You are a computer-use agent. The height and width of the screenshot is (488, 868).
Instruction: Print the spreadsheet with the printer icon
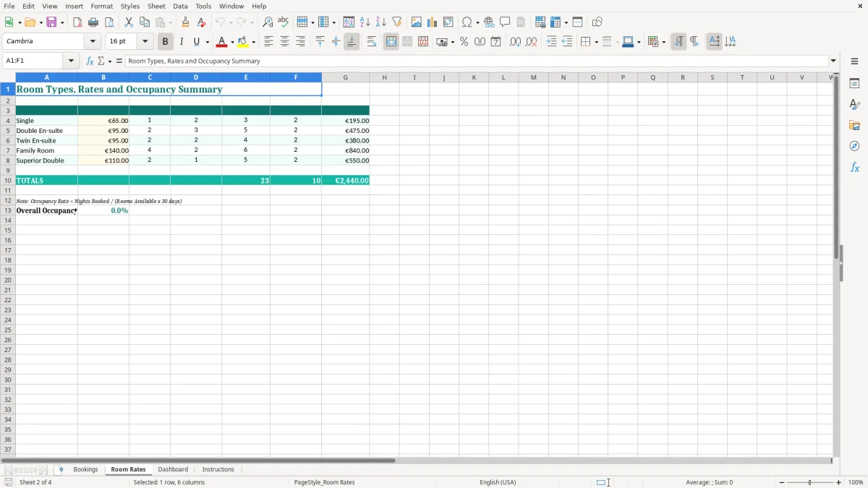click(93, 22)
